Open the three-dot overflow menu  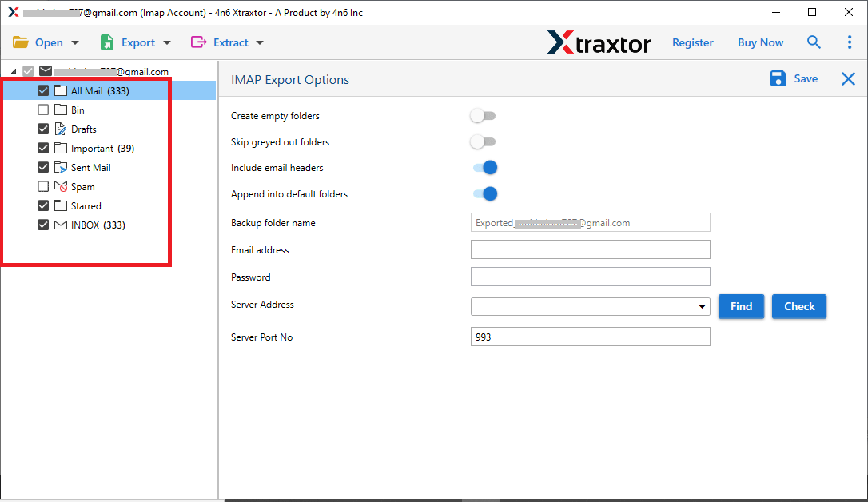(850, 42)
